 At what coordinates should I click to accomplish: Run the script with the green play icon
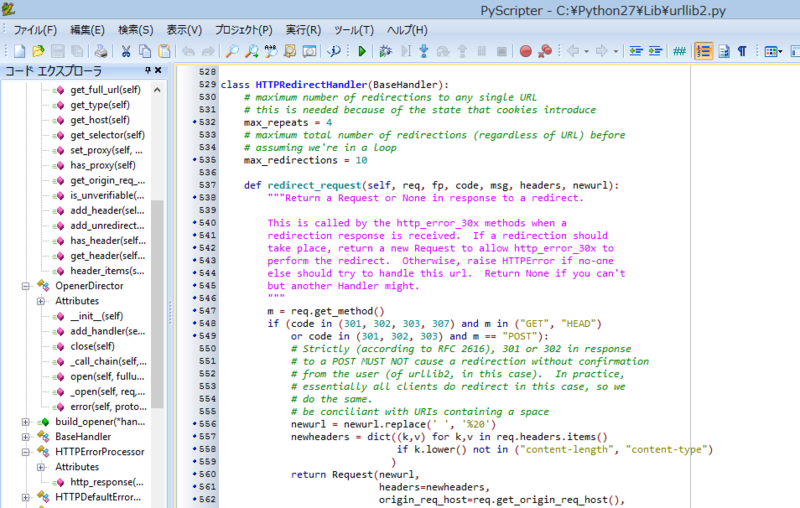362,51
